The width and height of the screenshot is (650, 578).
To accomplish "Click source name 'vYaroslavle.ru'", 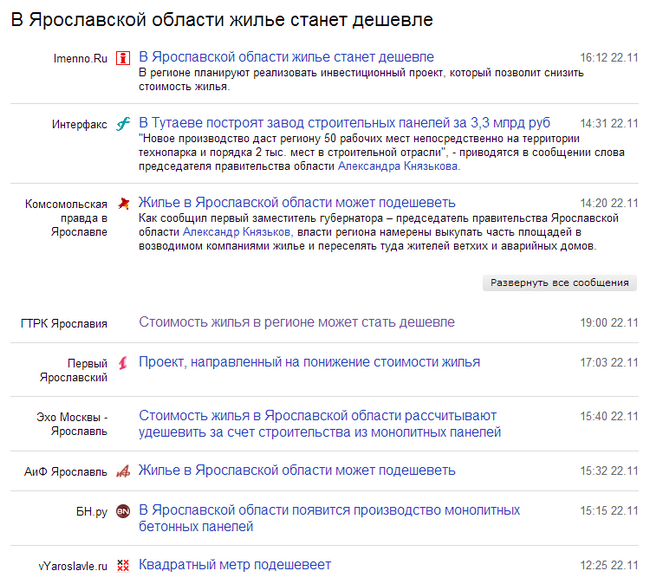I will 73,566.
